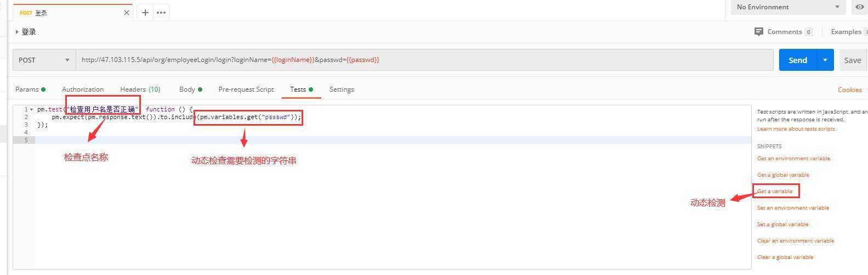Viewport: 868px width, 275px height.
Task: Expand the 登录 request description arrow
Action: point(17,32)
